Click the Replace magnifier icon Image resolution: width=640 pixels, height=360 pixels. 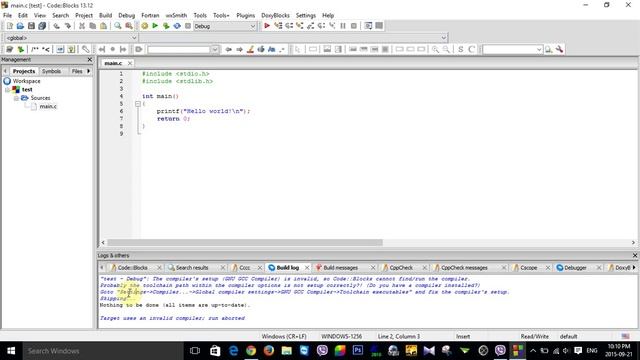click(129, 26)
